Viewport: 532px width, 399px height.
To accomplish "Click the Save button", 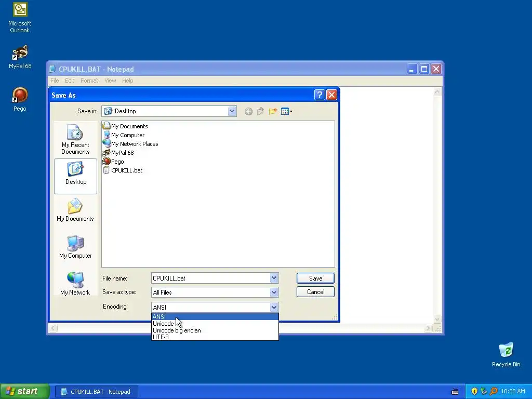I will (315, 278).
